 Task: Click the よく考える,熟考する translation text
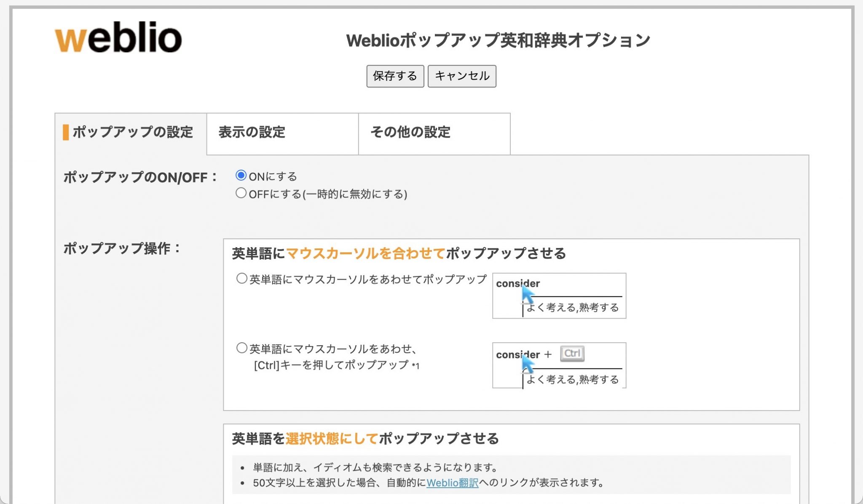pyautogui.click(x=573, y=308)
